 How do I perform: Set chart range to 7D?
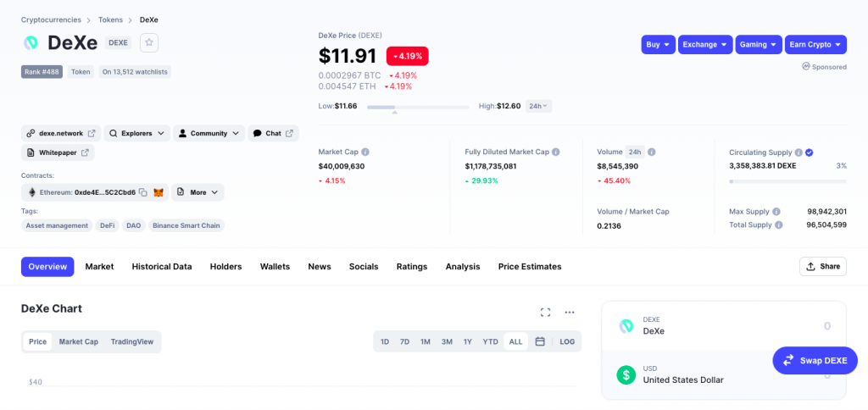tap(404, 342)
